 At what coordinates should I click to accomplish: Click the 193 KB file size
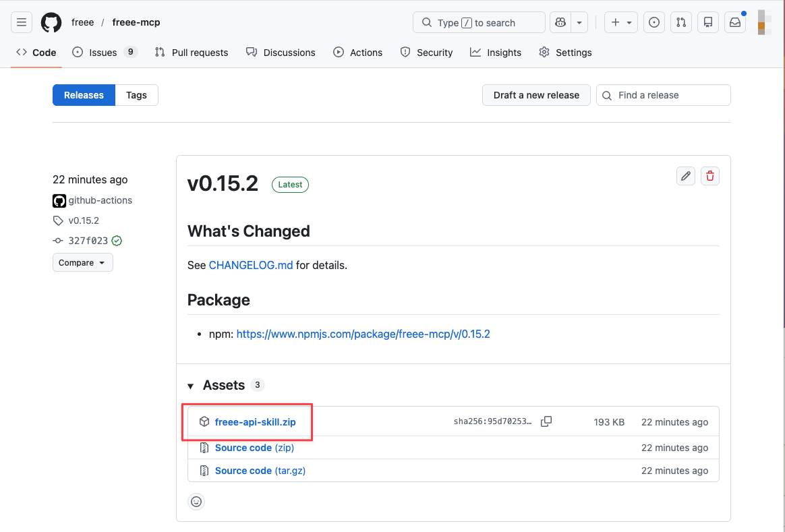coord(609,422)
